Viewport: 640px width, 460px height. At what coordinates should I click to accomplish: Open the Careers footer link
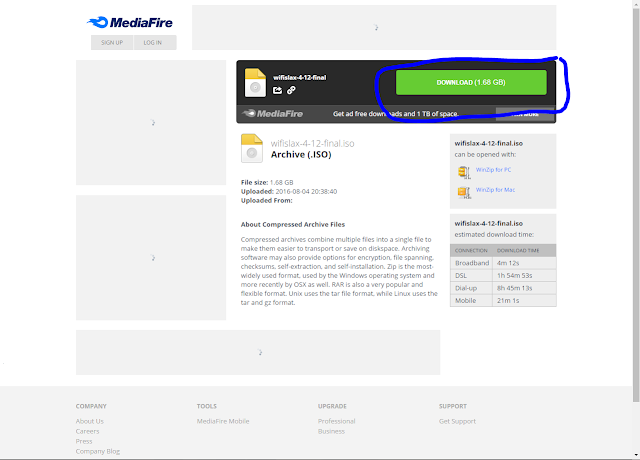point(87,431)
